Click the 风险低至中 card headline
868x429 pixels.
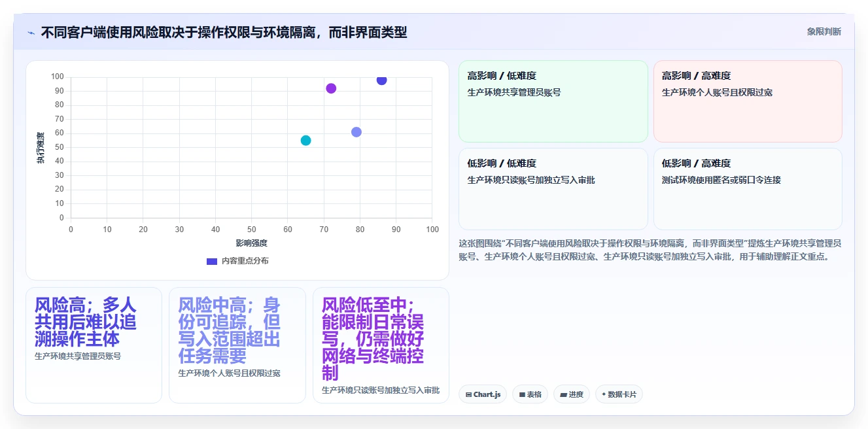point(373,339)
